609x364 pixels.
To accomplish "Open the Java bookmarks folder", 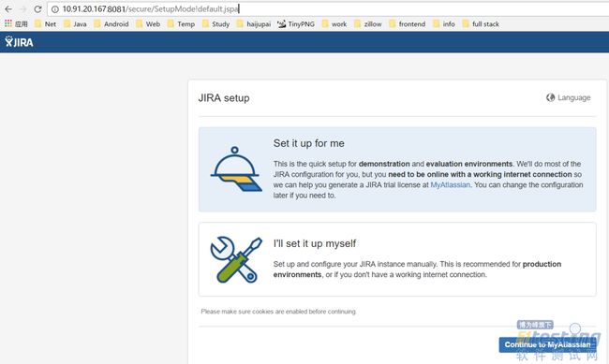I will tap(75, 24).
